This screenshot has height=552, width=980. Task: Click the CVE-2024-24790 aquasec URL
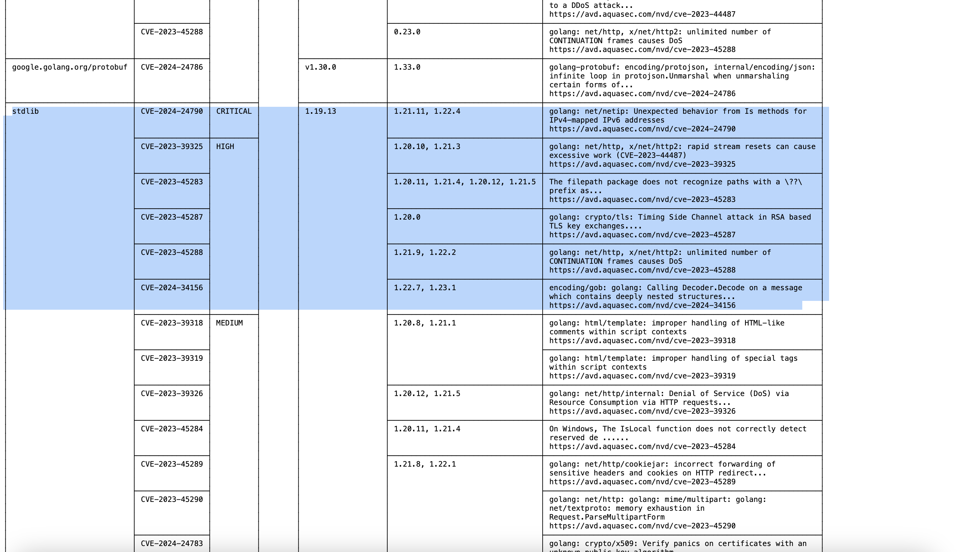point(642,129)
